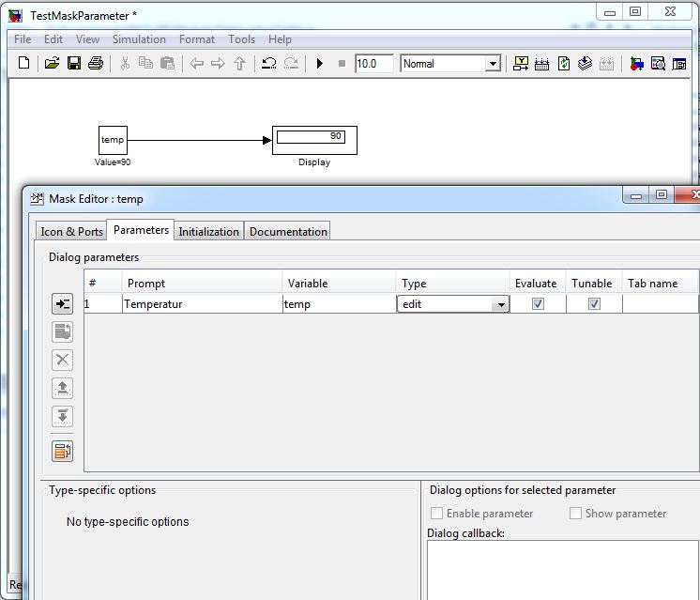
Task: Enable the Show parameter checkbox
Action: (x=576, y=514)
